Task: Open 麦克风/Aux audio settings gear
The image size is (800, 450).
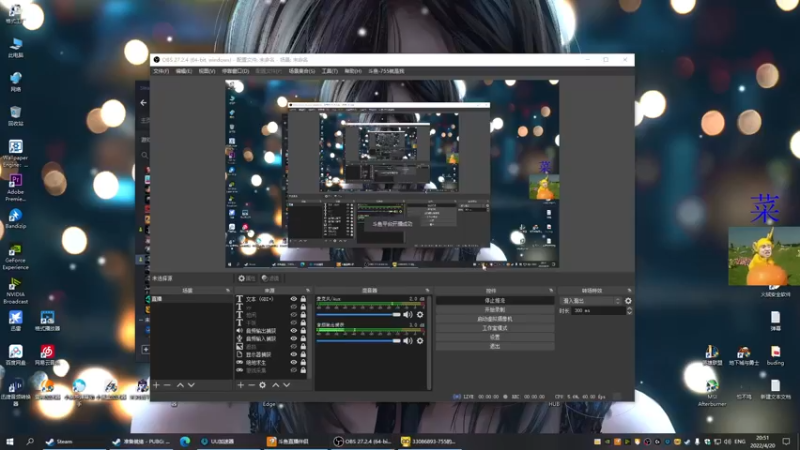Action: [420, 315]
